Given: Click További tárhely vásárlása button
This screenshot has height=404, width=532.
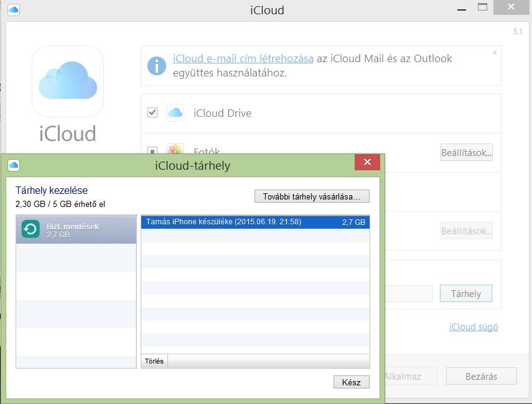Looking at the screenshot, I should pos(312,196).
